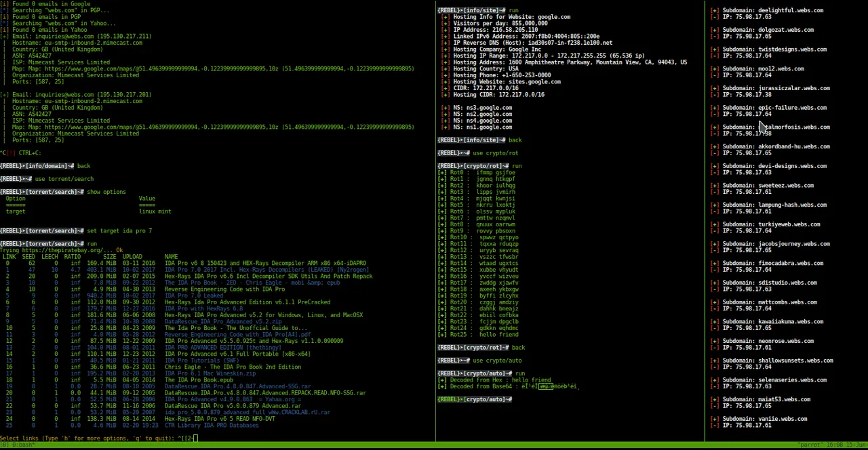
Task: Click the 'show options' command
Action: (x=106, y=192)
